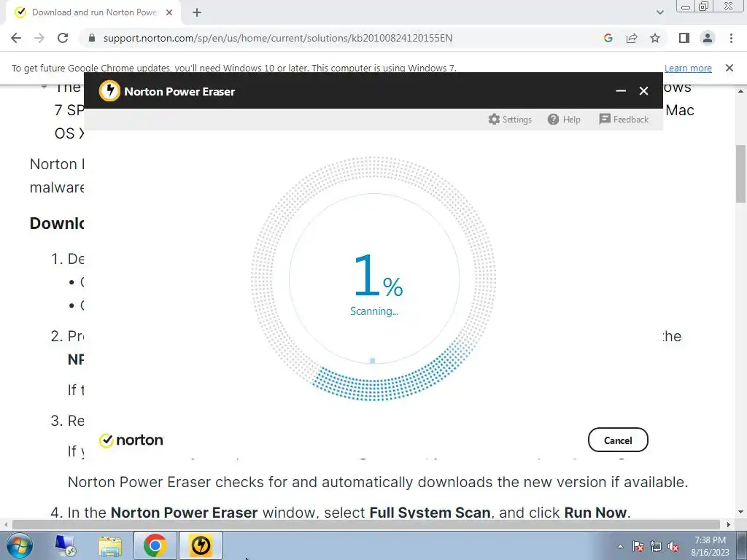Open the Action Center flag icon
Image resolution: width=747 pixels, height=560 pixels.
[638, 546]
